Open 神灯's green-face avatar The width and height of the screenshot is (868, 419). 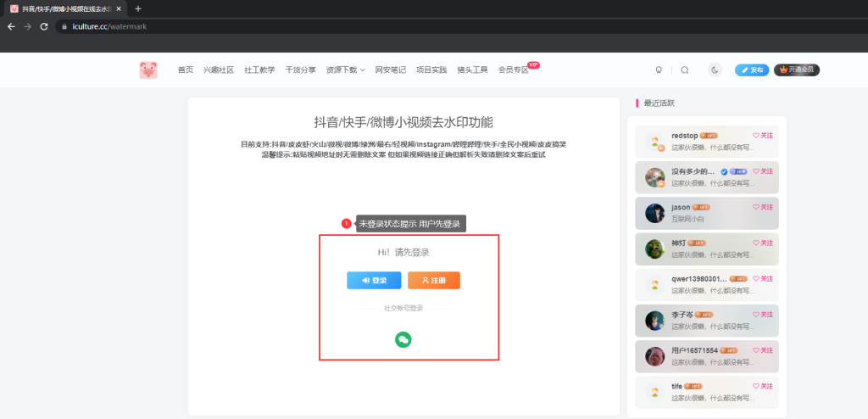655,249
